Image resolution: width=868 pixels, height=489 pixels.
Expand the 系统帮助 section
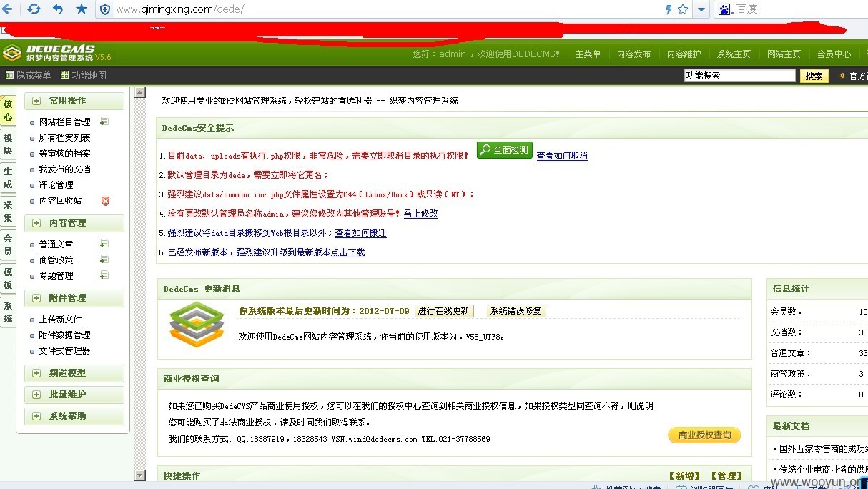[74, 416]
